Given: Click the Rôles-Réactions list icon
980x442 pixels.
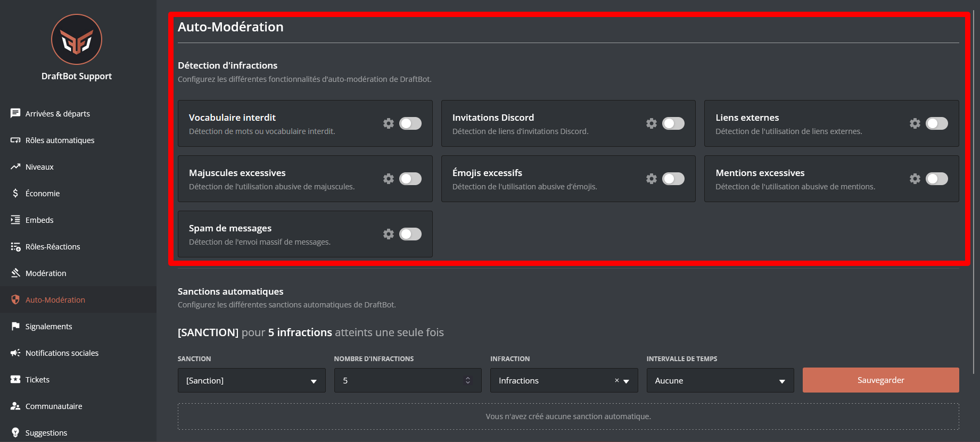Looking at the screenshot, I should [x=15, y=246].
